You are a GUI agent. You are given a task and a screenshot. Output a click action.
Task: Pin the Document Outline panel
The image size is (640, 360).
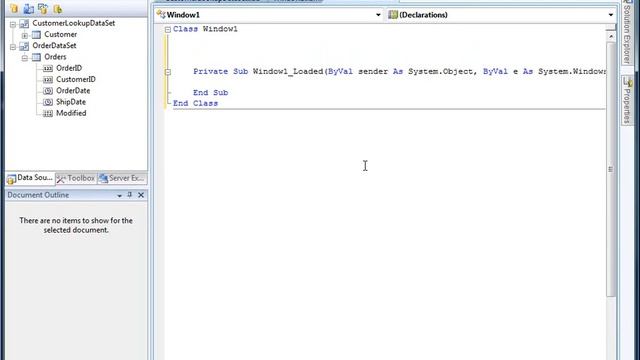[130, 195]
